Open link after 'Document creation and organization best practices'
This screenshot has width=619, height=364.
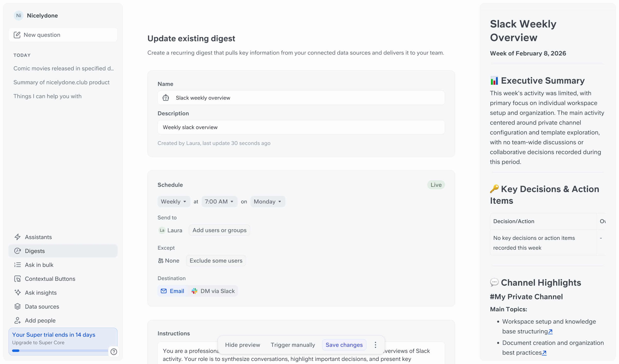pos(544,353)
